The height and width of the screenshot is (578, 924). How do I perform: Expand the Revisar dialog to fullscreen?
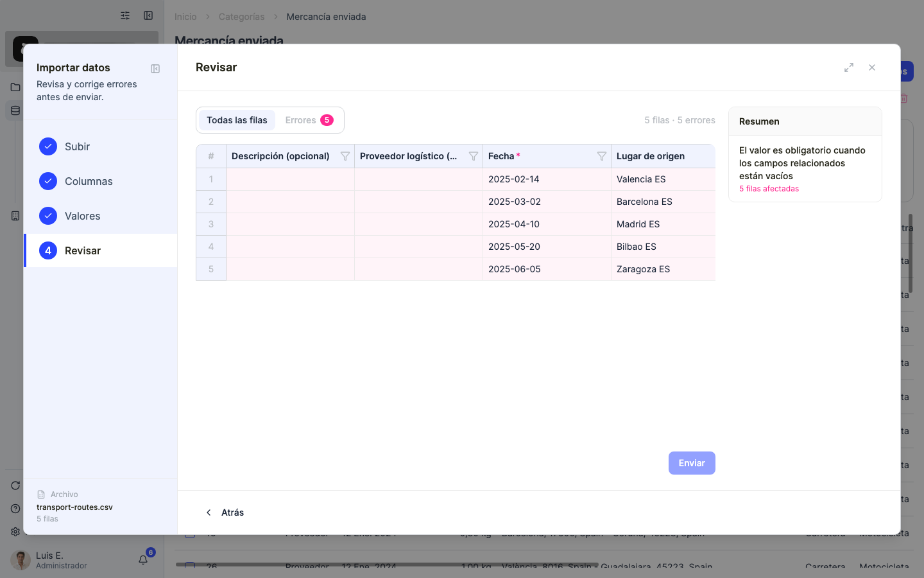pyautogui.click(x=849, y=67)
